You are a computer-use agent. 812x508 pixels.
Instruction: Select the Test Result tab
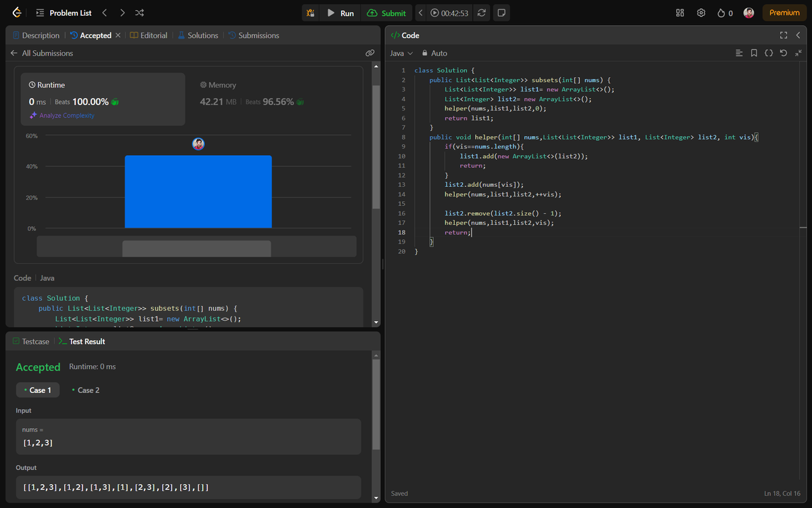click(82, 341)
